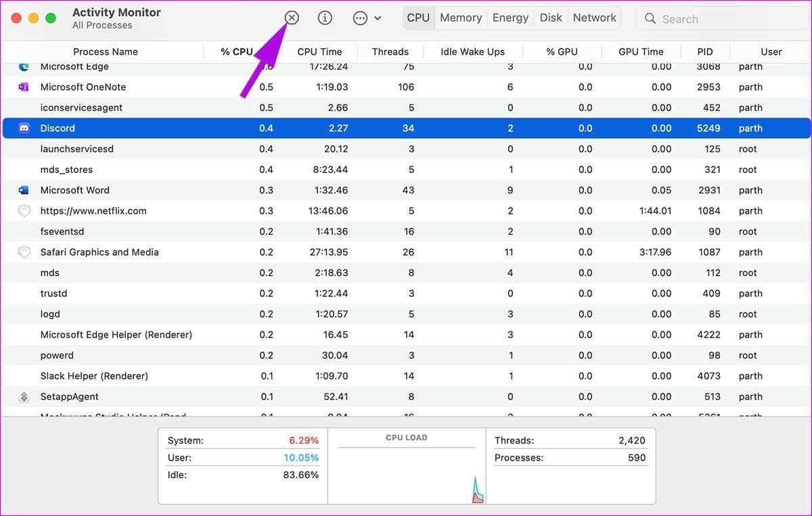Click Safari Graphics and Media shield icon
The width and height of the screenshot is (812, 516).
tap(24, 252)
